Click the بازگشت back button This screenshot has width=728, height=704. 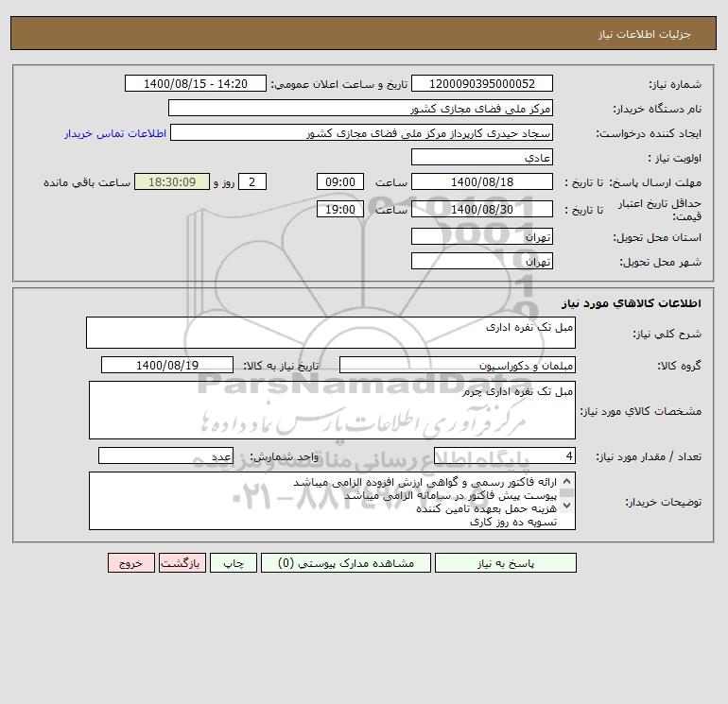182,563
